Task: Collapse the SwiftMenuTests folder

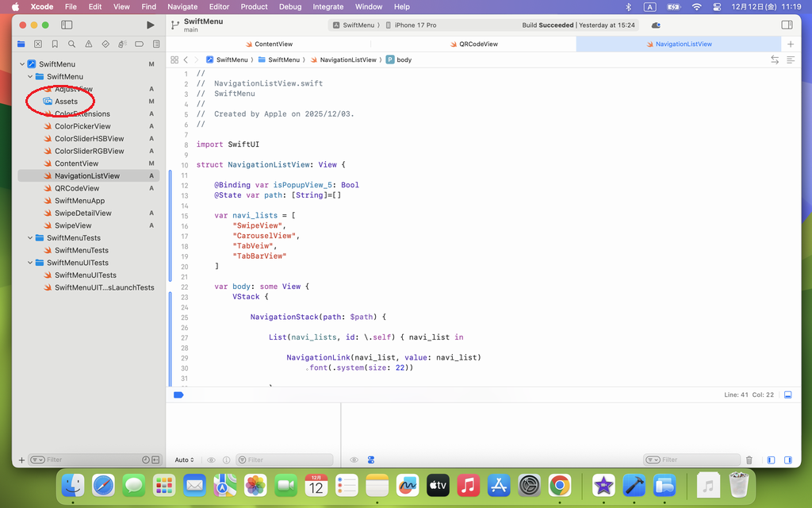Action: [x=30, y=238]
